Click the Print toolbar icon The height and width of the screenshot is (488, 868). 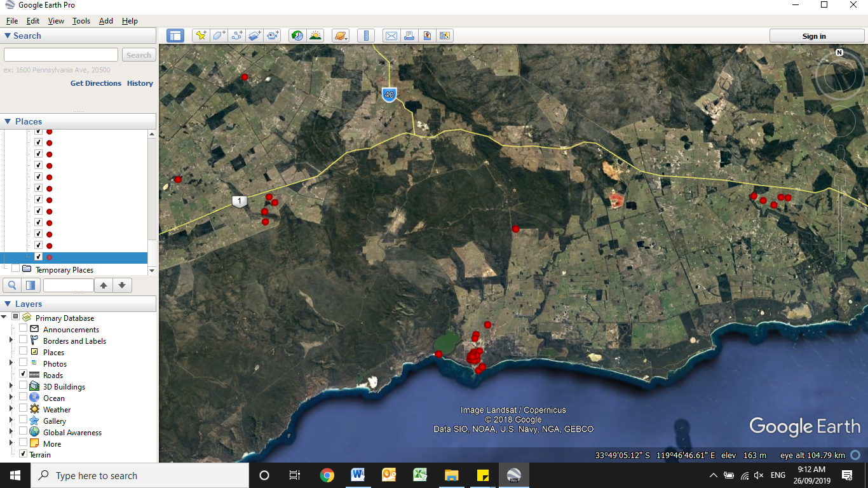(409, 36)
